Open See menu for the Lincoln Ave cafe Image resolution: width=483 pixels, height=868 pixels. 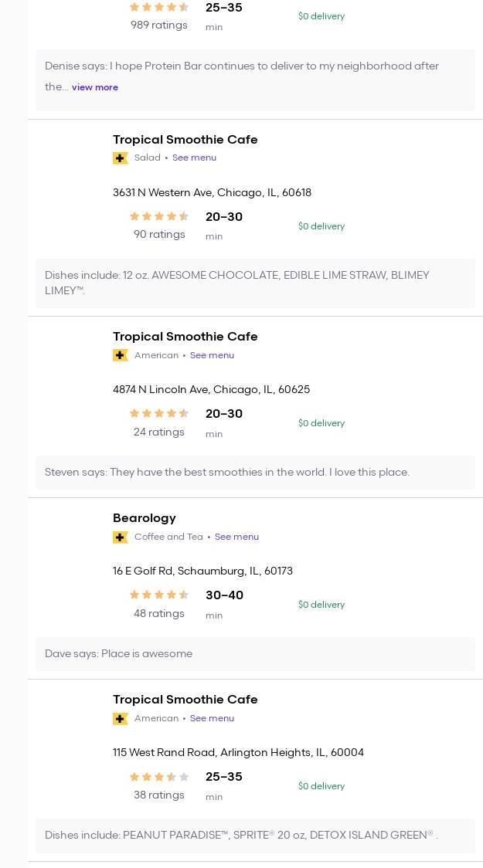(212, 355)
